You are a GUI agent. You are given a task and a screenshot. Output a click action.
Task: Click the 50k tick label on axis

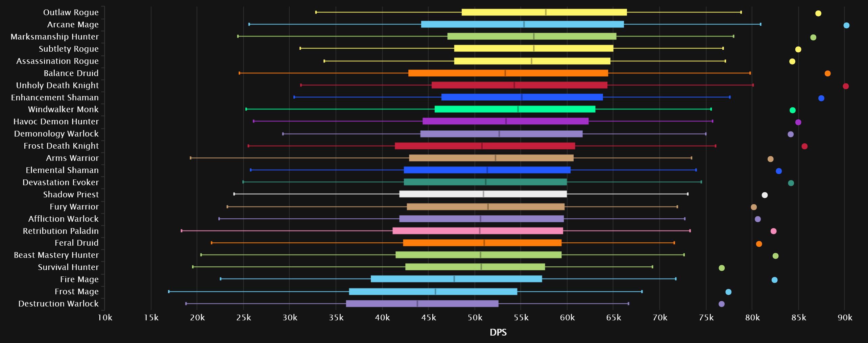point(475,318)
